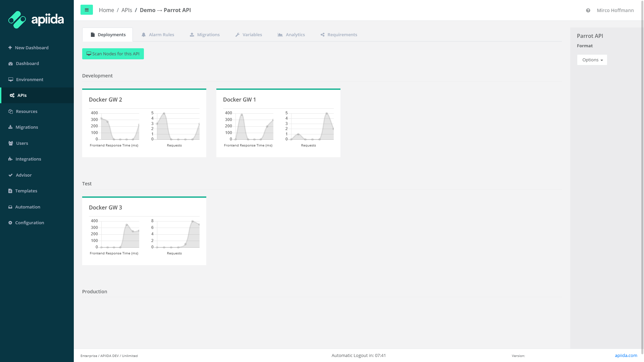Click the help question mark icon
The width and height of the screenshot is (644, 362).
[588, 10]
